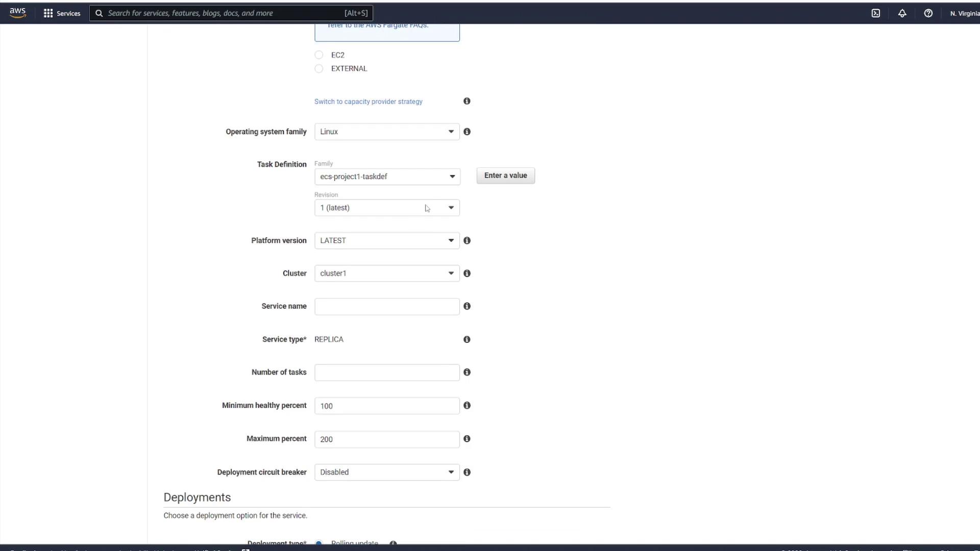Click Switch to capacity provider strategy link

click(x=368, y=102)
